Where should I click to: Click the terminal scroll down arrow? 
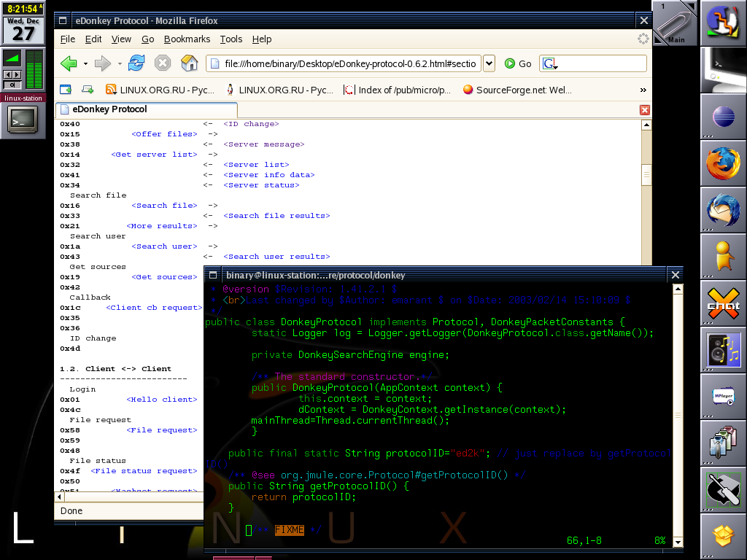coord(678,542)
